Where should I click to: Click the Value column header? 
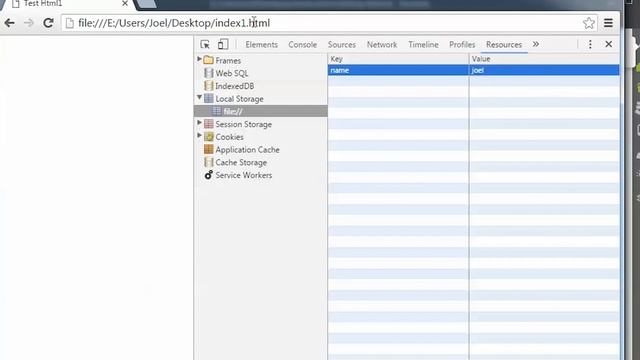pos(544,59)
